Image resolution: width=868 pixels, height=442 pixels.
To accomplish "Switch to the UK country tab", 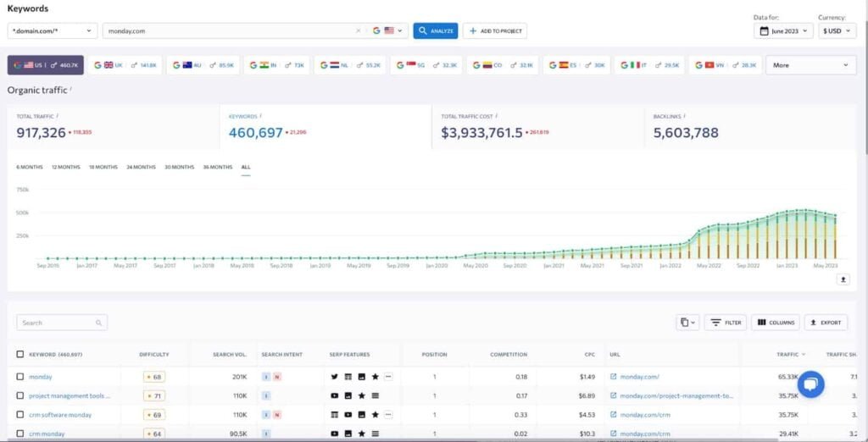I will tap(125, 65).
